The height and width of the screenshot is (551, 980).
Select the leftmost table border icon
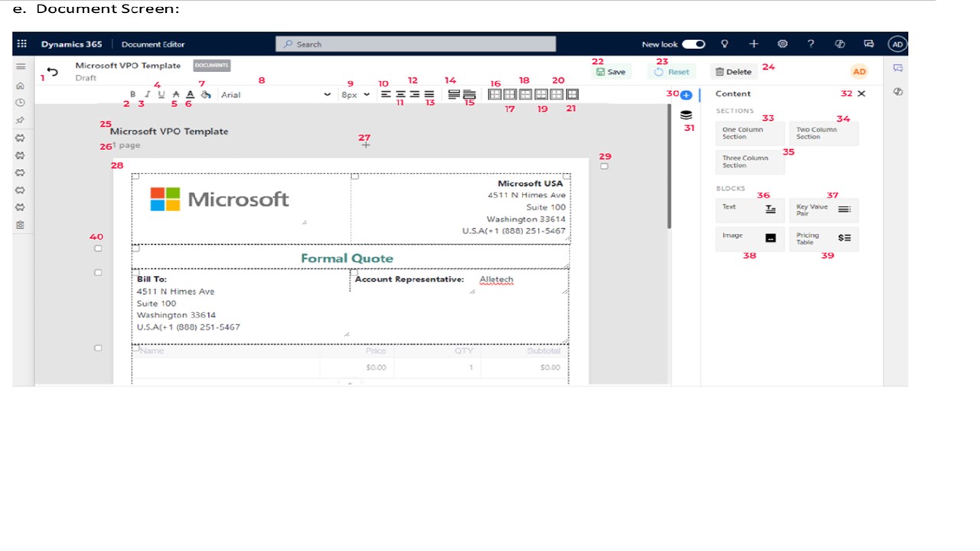pos(495,94)
